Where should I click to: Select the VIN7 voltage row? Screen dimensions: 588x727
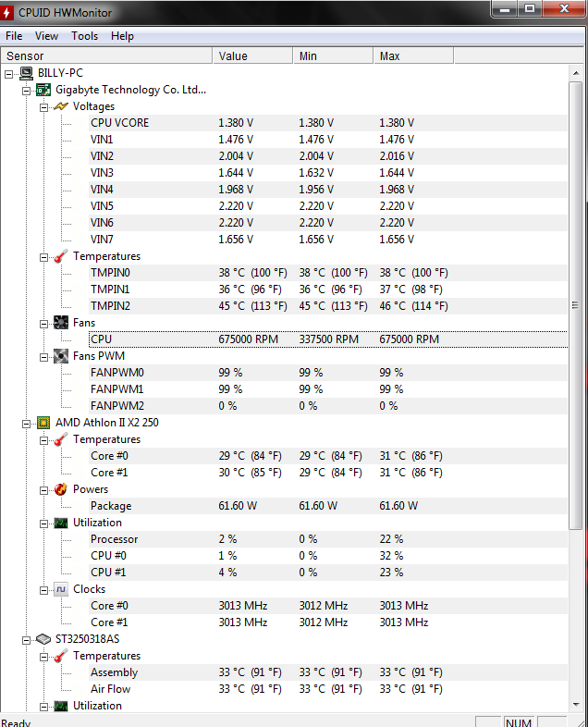328,240
